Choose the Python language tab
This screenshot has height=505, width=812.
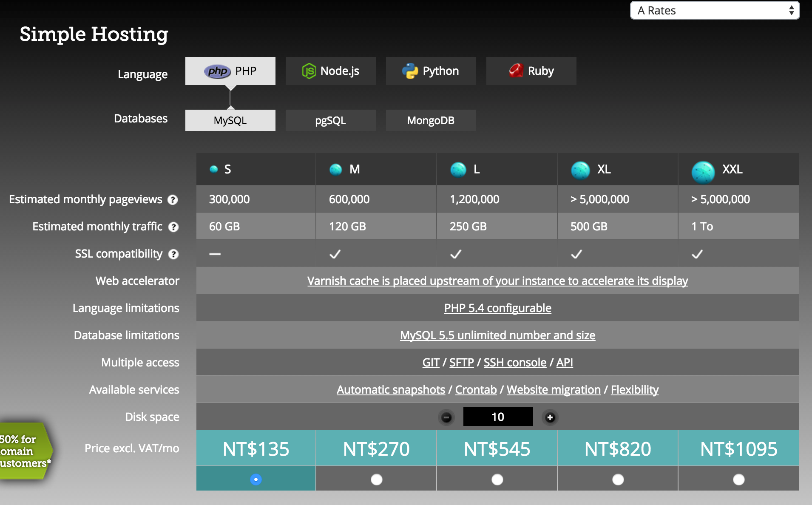pos(431,71)
